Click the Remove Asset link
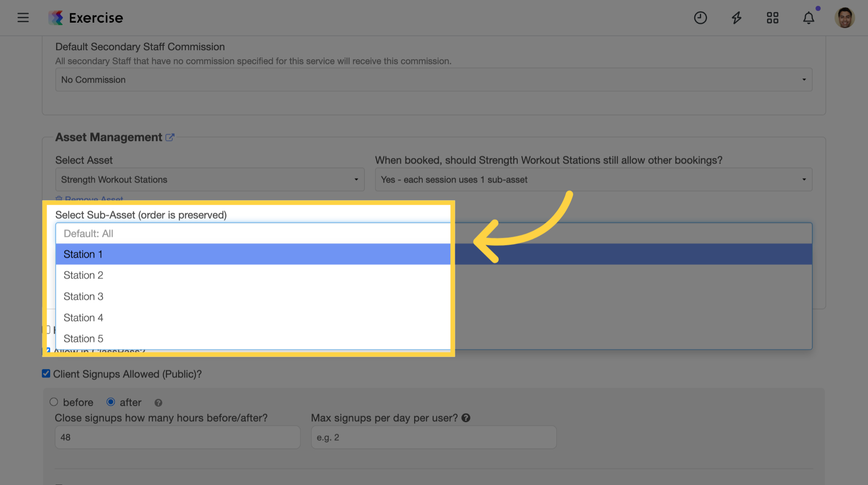 (x=89, y=199)
